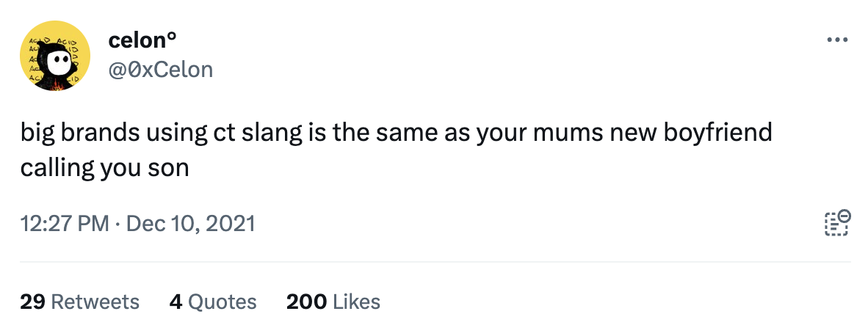
Task: Open the three-dot more options menu
Action: coord(836,40)
